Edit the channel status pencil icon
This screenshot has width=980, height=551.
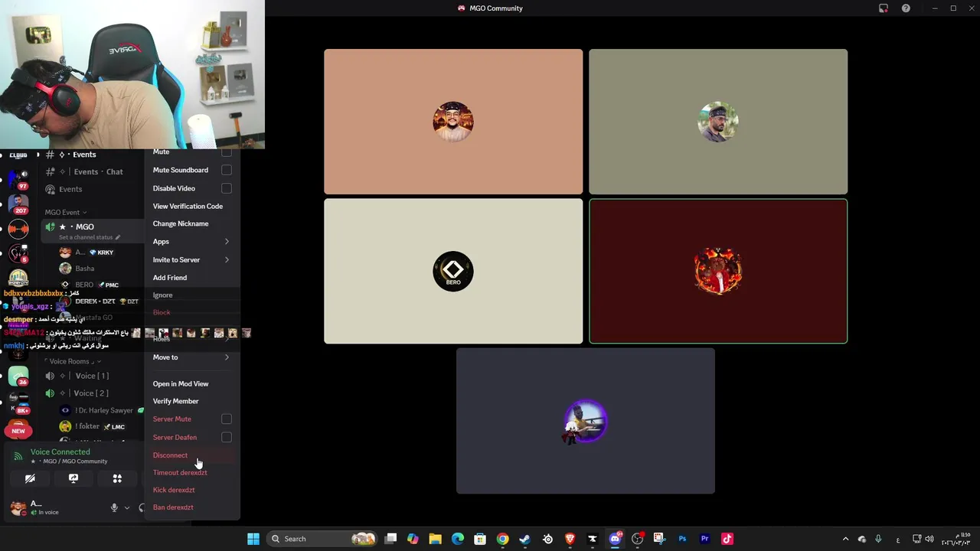tap(117, 237)
